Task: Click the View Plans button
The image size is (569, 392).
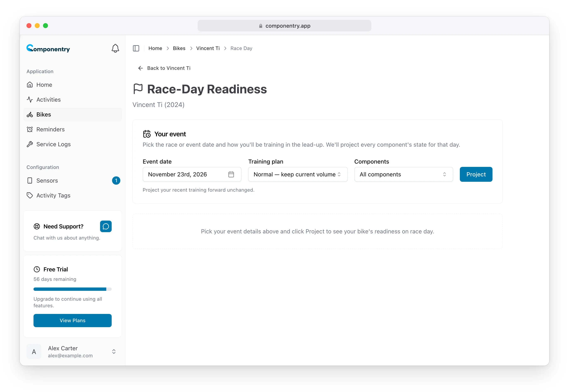Action: tap(73, 321)
